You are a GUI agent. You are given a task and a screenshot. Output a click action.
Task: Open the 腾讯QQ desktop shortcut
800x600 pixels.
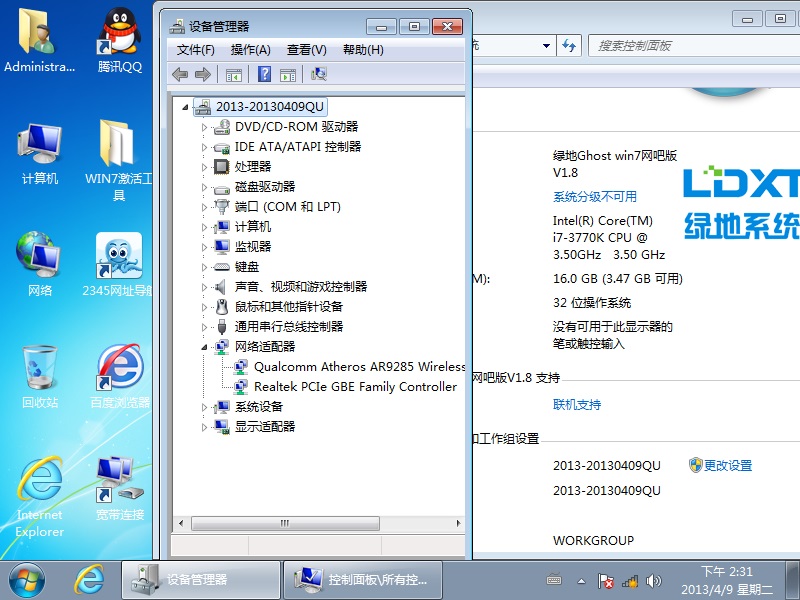(x=119, y=41)
